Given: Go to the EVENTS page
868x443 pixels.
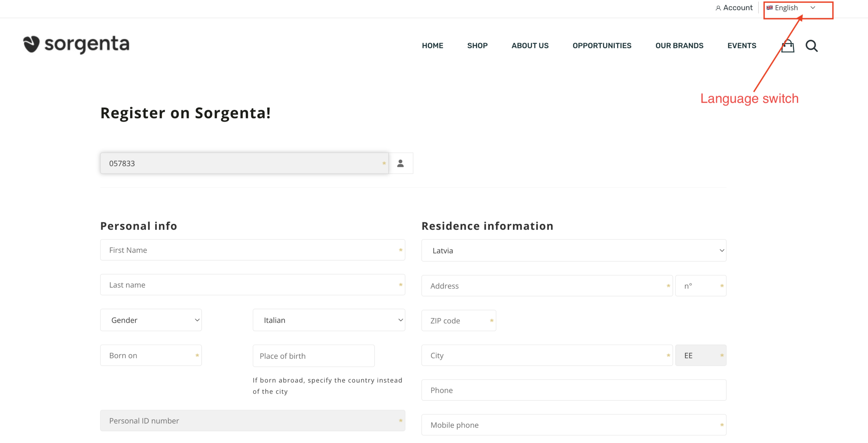Looking at the screenshot, I should coord(742,46).
